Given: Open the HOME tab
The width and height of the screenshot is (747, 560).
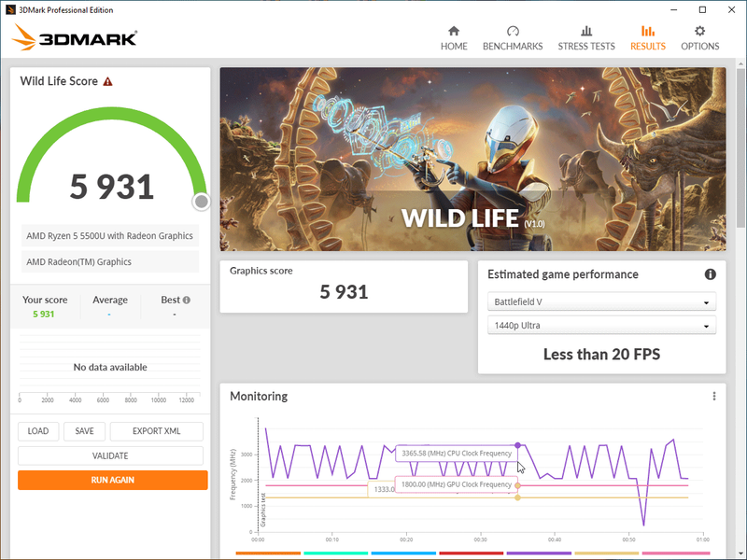Looking at the screenshot, I should point(454,38).
